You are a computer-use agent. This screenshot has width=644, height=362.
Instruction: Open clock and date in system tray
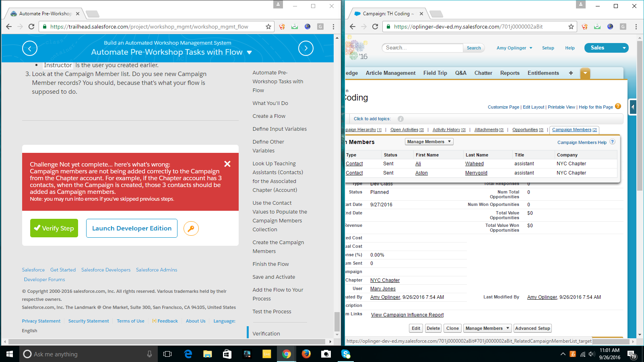point(609,354)
